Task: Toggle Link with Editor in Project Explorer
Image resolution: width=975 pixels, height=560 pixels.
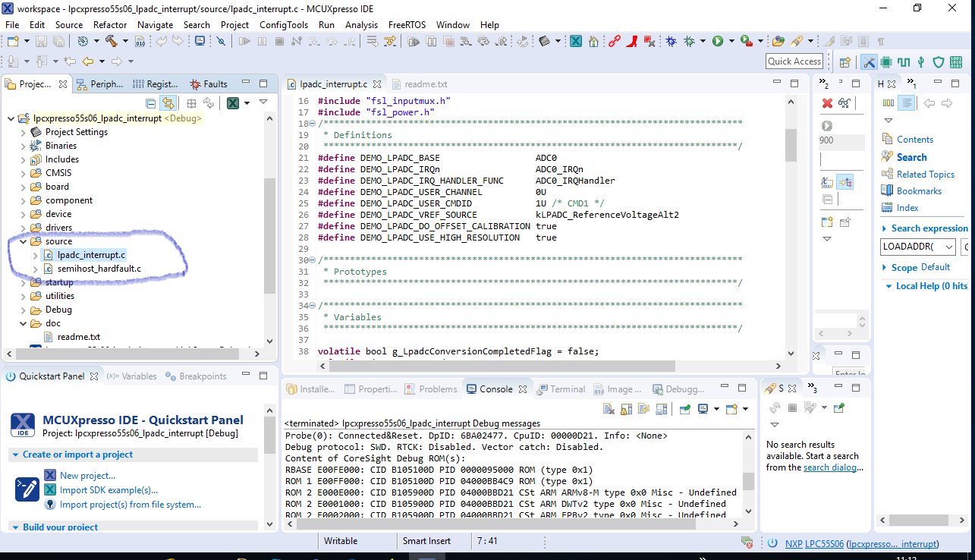Action: (x=168, y=103)
